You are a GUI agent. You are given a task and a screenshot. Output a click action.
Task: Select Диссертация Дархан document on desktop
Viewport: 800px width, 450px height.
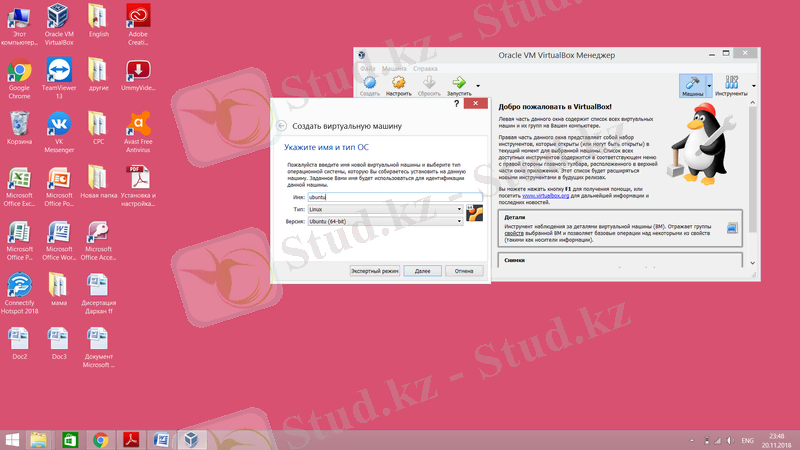(98, 293)
